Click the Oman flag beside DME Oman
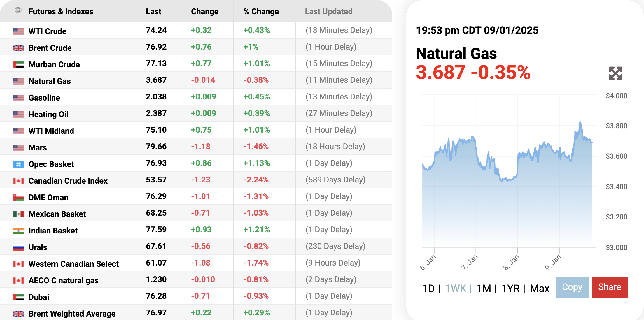Screen dimensions: 644x320 click(x=18, y=198)
